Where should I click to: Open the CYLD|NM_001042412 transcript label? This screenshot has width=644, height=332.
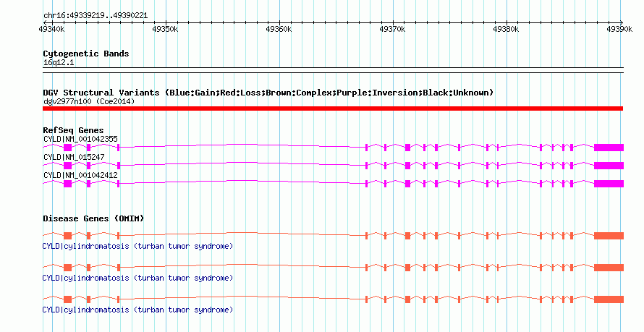click(80, 175)
